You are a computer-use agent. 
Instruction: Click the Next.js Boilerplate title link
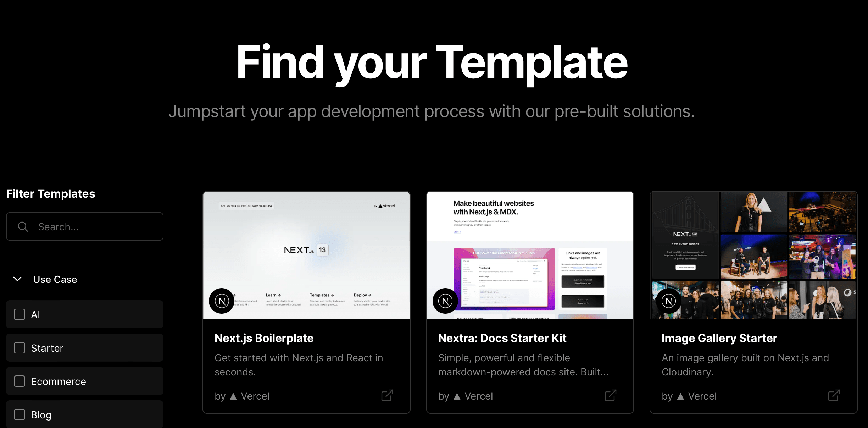(x=265, y=338)
